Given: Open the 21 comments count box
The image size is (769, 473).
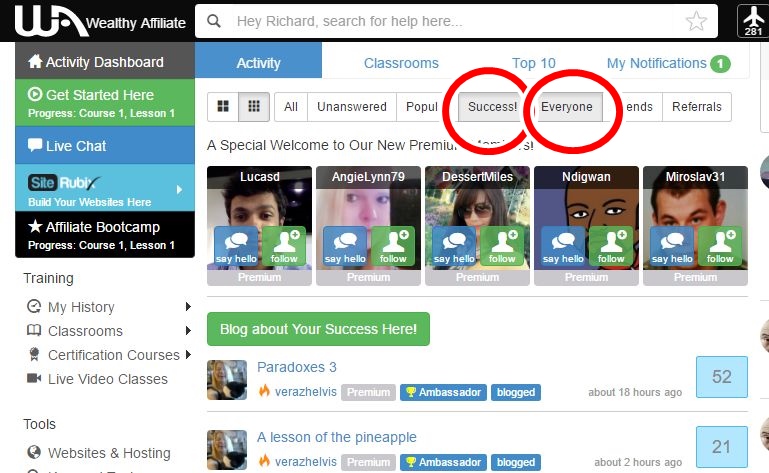Looking at the screenshot, I should [x=721, y=447].
